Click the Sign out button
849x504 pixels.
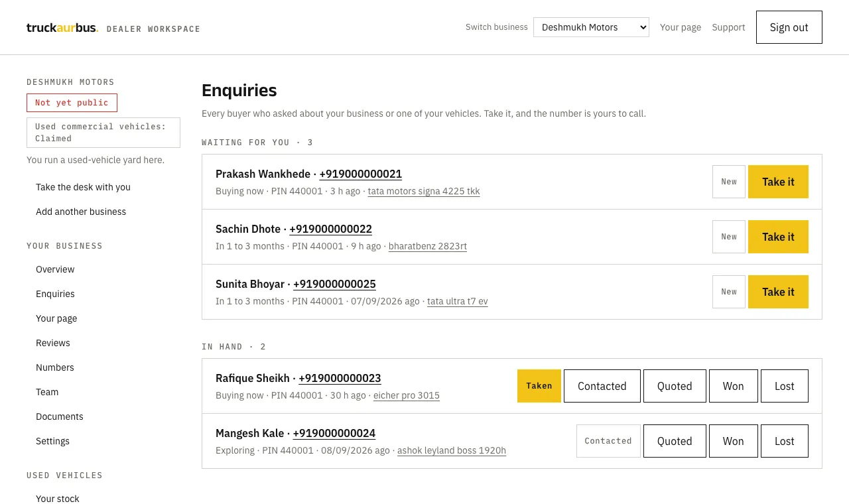tap(789, 27)
